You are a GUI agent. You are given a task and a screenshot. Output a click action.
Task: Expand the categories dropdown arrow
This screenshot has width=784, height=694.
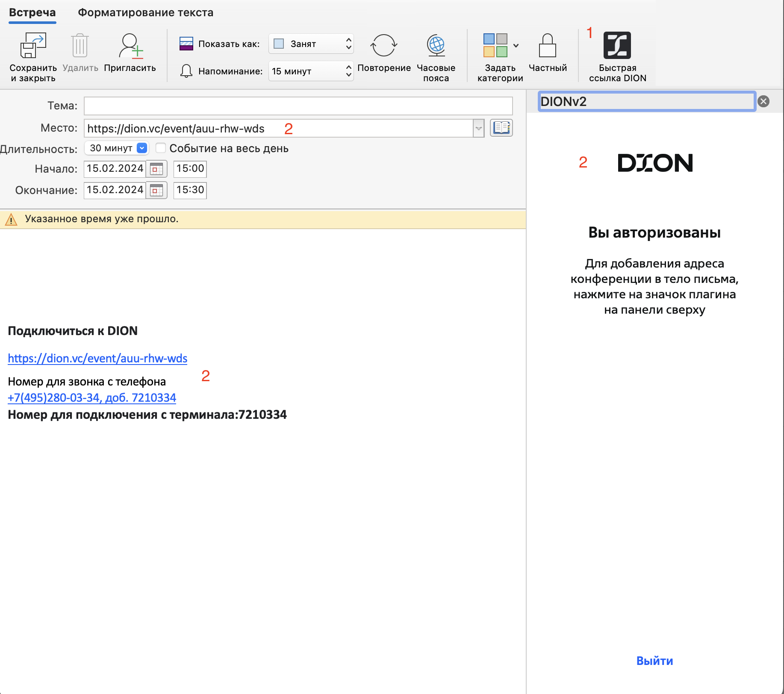point(516,45)
